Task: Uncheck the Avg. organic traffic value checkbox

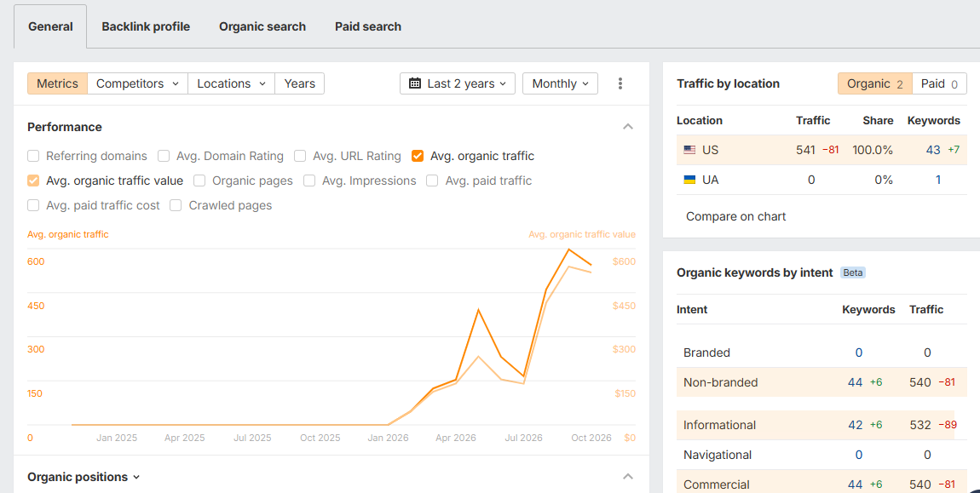Action: 34,181
